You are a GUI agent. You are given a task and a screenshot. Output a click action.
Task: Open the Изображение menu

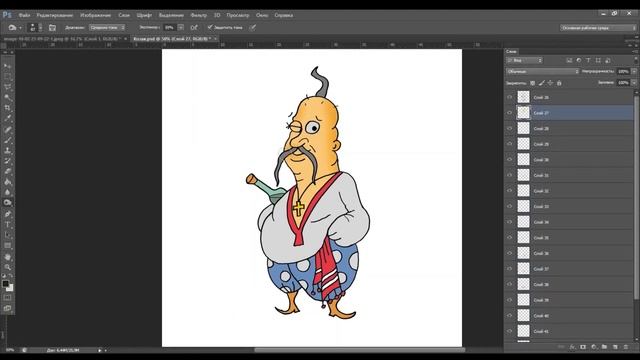[96, 15]
